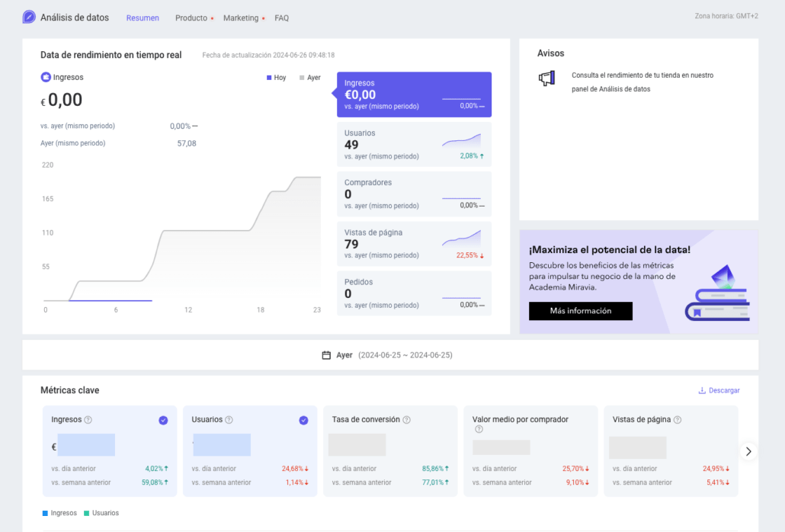The width and height of the screenshot is (785, 532).
Task: Open the Marketing dropdown menu
Action: click(x=241, y=18)
